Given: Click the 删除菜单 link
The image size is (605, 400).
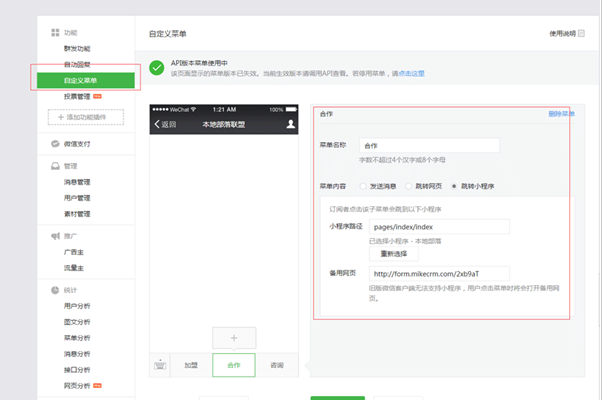Looking at the screenshot, I should pos(561,114).
